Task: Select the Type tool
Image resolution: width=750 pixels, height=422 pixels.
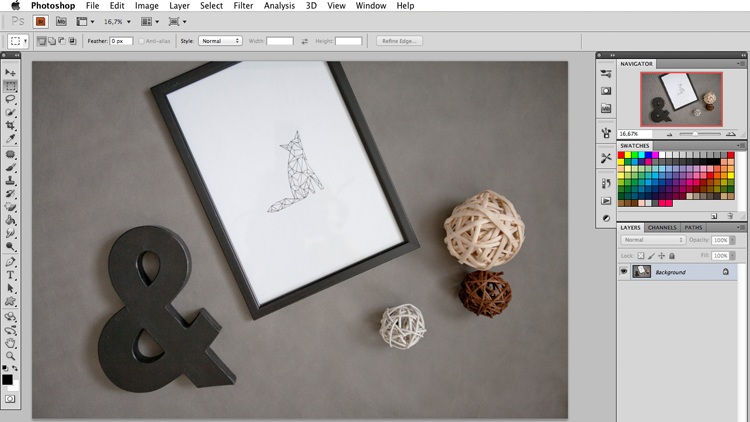Action: (x=10, y=275)
